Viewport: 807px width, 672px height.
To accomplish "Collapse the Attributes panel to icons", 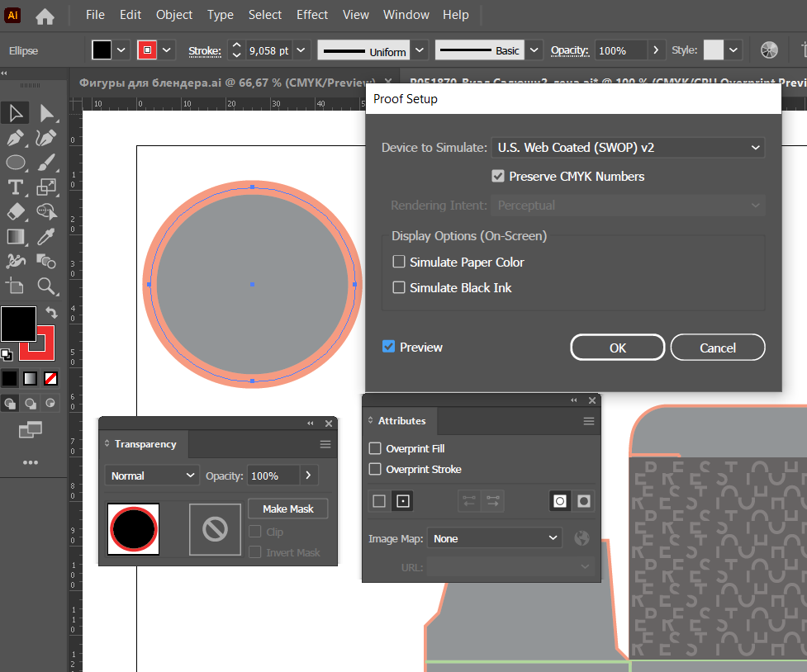I will [574, 400].
